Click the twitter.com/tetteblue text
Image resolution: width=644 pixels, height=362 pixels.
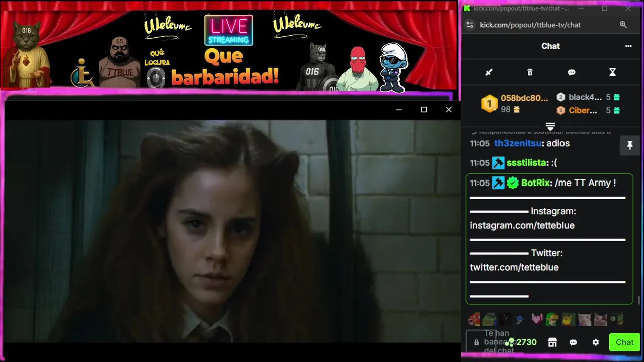(514, 267)
